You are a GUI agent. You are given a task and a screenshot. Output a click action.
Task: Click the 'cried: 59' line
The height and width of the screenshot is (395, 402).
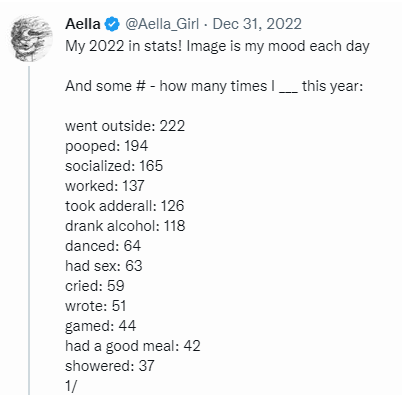(x=95, y=286)
